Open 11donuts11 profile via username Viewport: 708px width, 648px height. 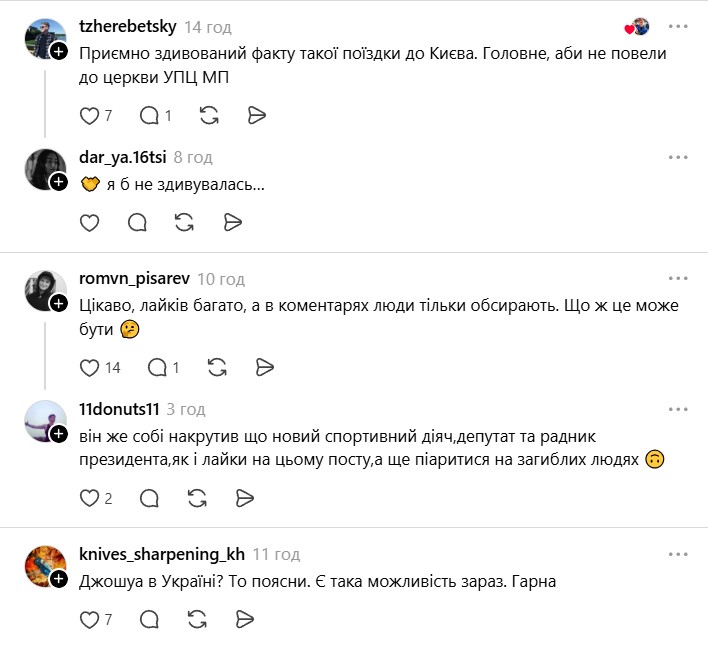(118, 409)
